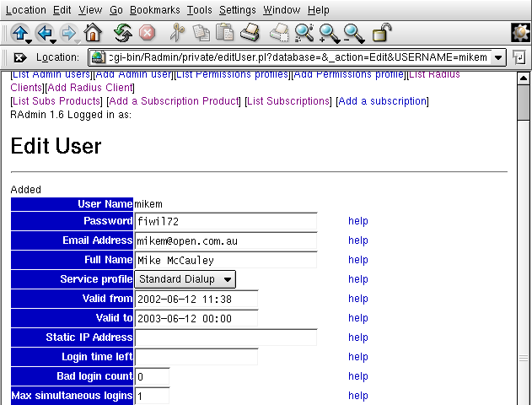The image size is (532, 405).
Task: Click the Cut scissors icon
Action: (177, 33)
